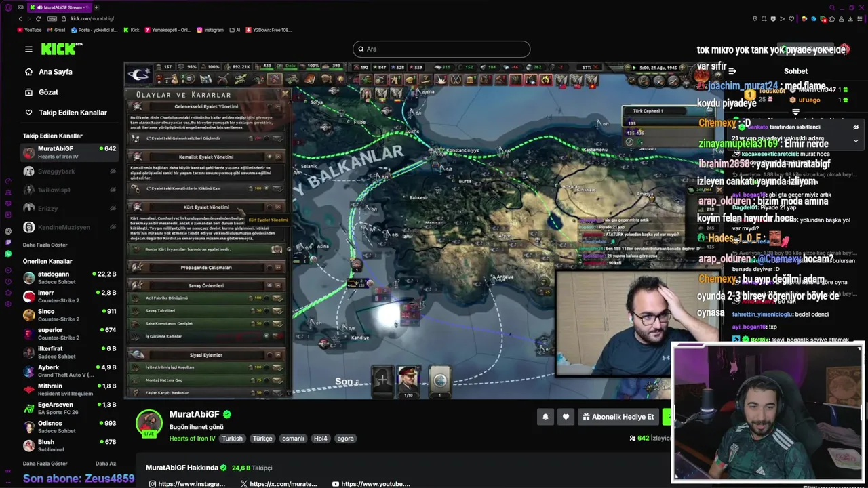Open recommended channel Mithrain

(69, 390)
